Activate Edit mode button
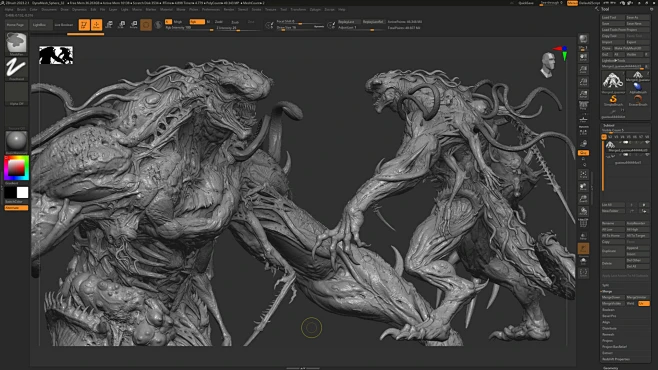658x370 pixels. click(x=84, y=25)
